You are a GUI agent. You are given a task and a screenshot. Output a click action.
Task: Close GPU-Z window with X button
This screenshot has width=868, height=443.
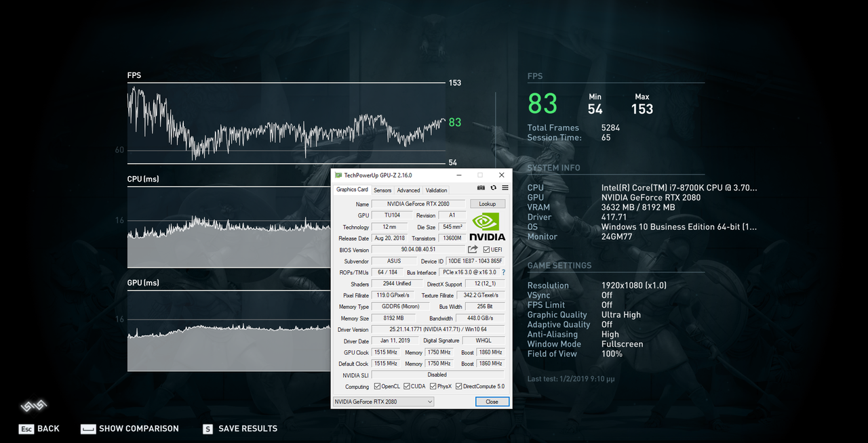coord(501,175)
